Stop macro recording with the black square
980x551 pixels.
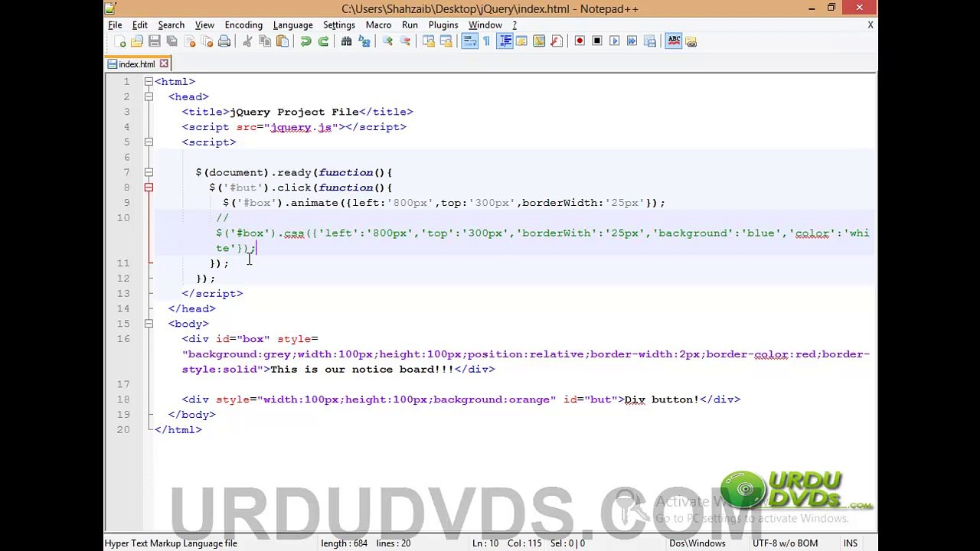[597, 41]
